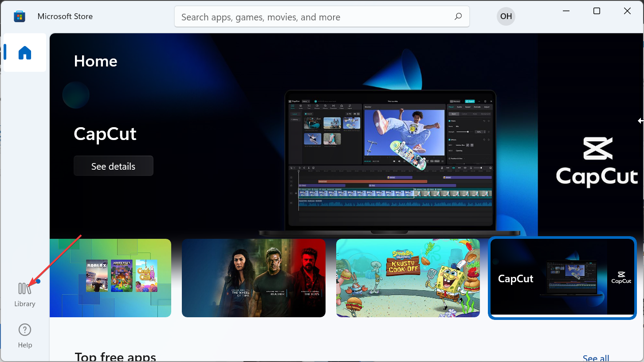Click the search magnifier icon
This screenshot has width=644, height=362.
click(458, 17)
